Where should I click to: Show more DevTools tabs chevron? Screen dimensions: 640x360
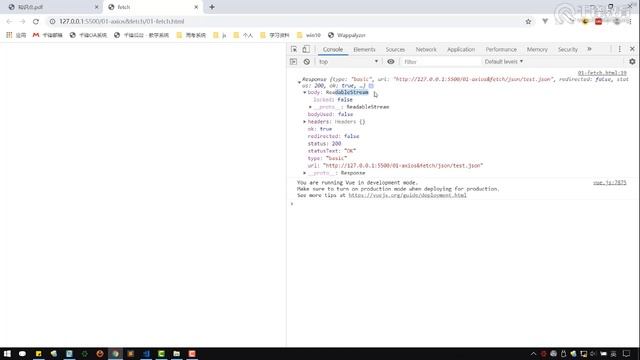589,49
